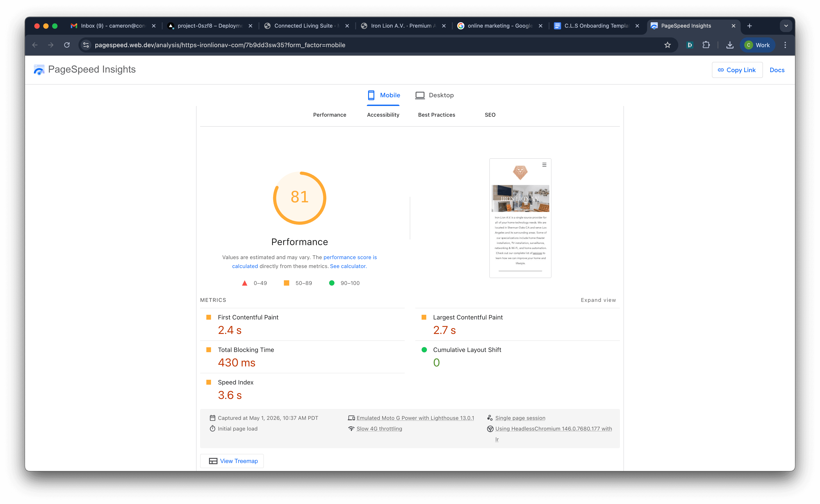Jump to the SEO category
This screenshot has height=504, width=820.
pos(490,115)
